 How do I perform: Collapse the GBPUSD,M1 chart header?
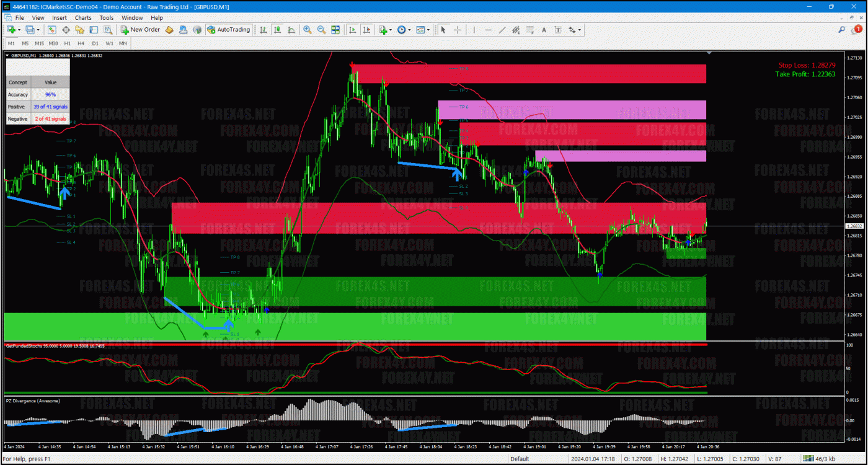[7, 55]
